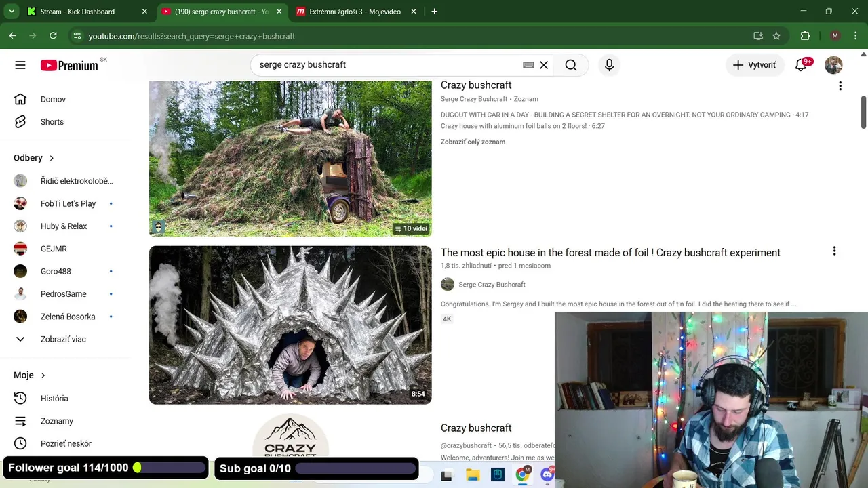The height and width of the screenshot is (488, 868).
Task: Open Chrome extensions puzzle icon
Action: tap(805, 36)
